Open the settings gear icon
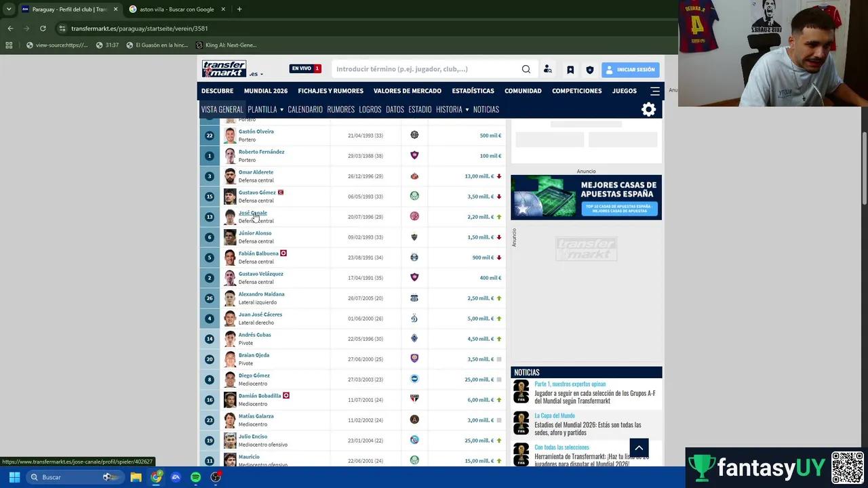 tap(649, 110)
